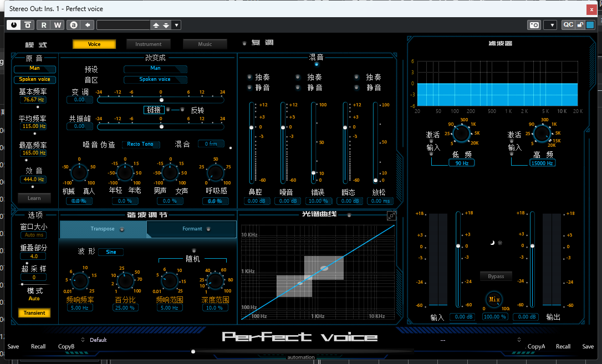Click the 频响频率 5.00 Hz value field
This screenshot has height=364, width=602.
79,307
